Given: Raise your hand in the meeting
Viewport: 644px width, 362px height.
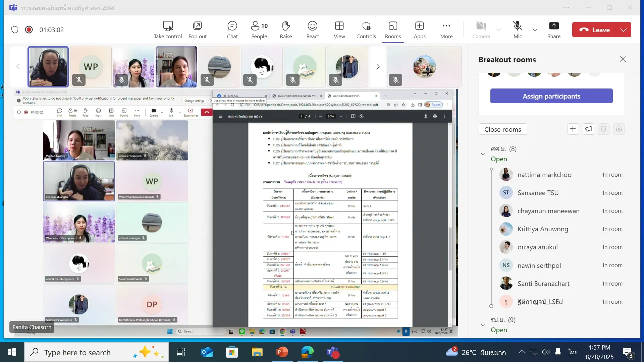Looking at the screenshot, I should coord(286,29).
